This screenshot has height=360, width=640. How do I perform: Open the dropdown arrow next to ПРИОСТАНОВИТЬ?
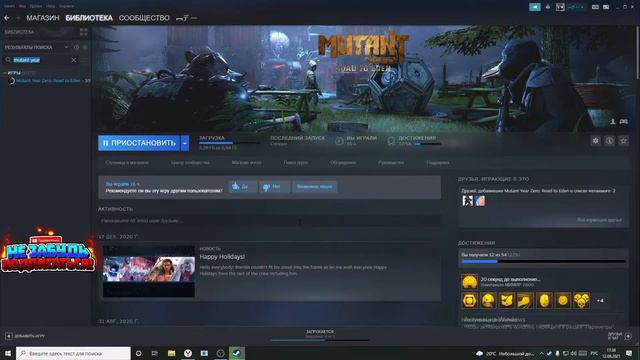tap(185, 143)
